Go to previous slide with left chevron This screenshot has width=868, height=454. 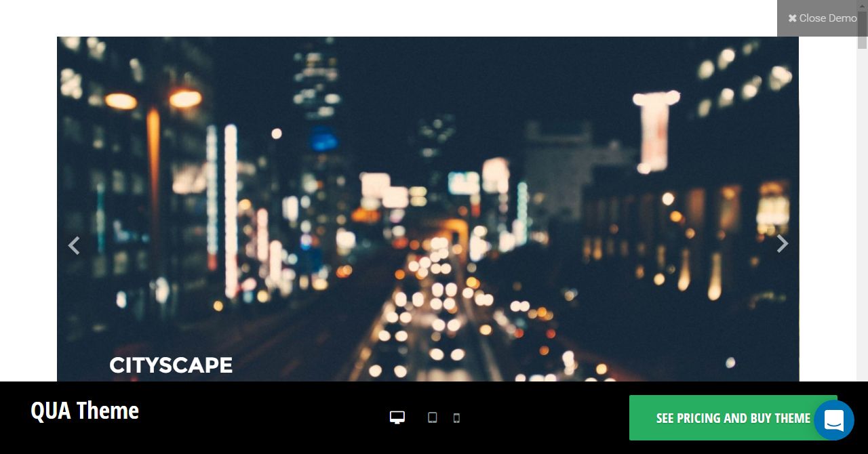click(74, 245)
